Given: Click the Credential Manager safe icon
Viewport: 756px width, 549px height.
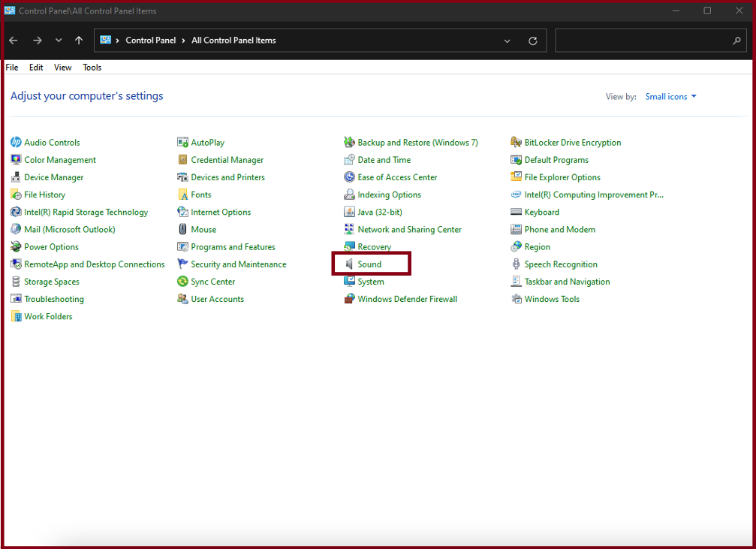Looking at the screenshot, I should click(x=182, y=160).
